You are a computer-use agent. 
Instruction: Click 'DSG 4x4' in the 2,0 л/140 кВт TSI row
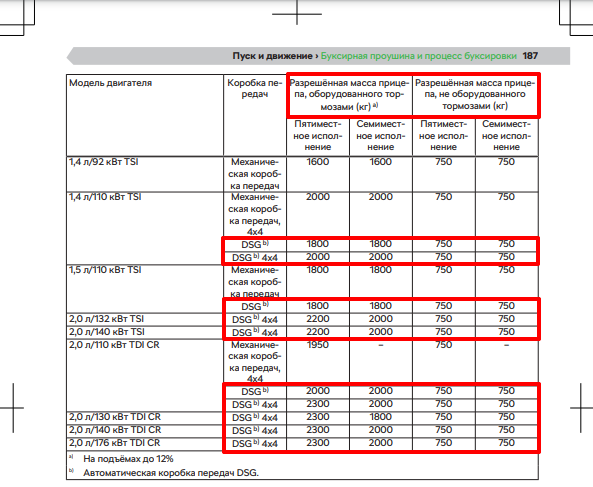[x=255, y=332]
